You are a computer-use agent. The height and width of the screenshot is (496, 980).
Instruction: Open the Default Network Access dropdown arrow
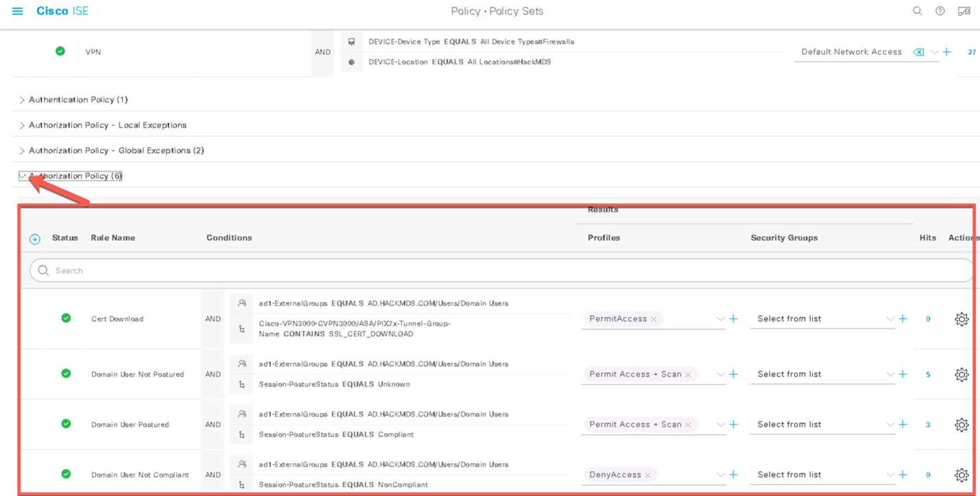click(x=934, y=52)
